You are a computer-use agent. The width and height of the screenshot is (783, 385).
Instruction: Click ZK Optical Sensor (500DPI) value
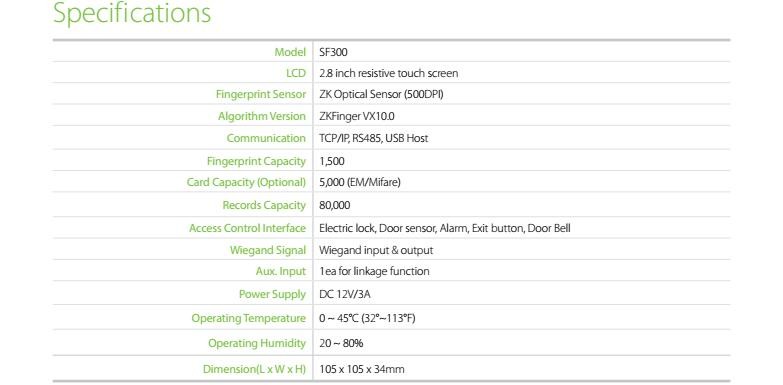[381, 94]
